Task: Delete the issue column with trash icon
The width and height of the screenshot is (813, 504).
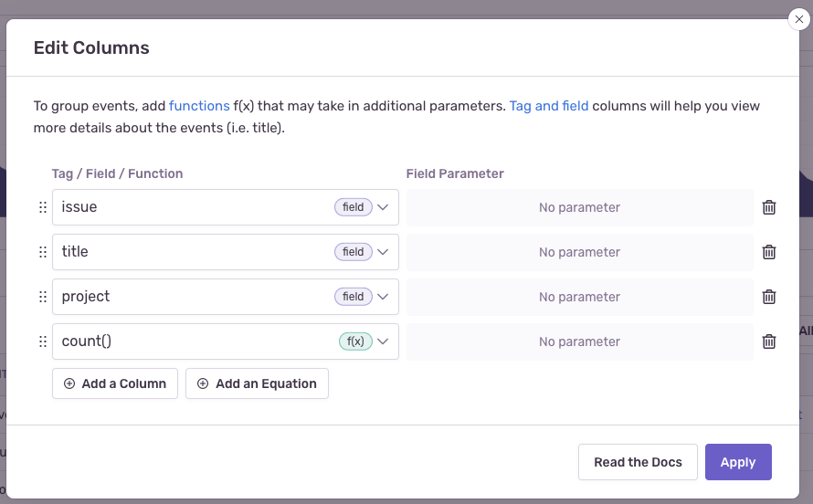Action: pos(769,207)
